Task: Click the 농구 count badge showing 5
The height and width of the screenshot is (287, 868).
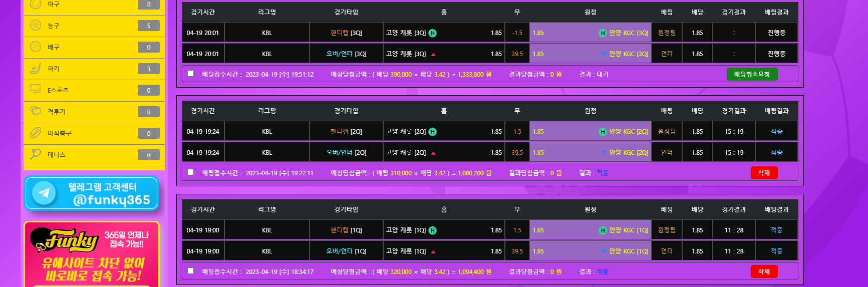Action: pos(149,26)
